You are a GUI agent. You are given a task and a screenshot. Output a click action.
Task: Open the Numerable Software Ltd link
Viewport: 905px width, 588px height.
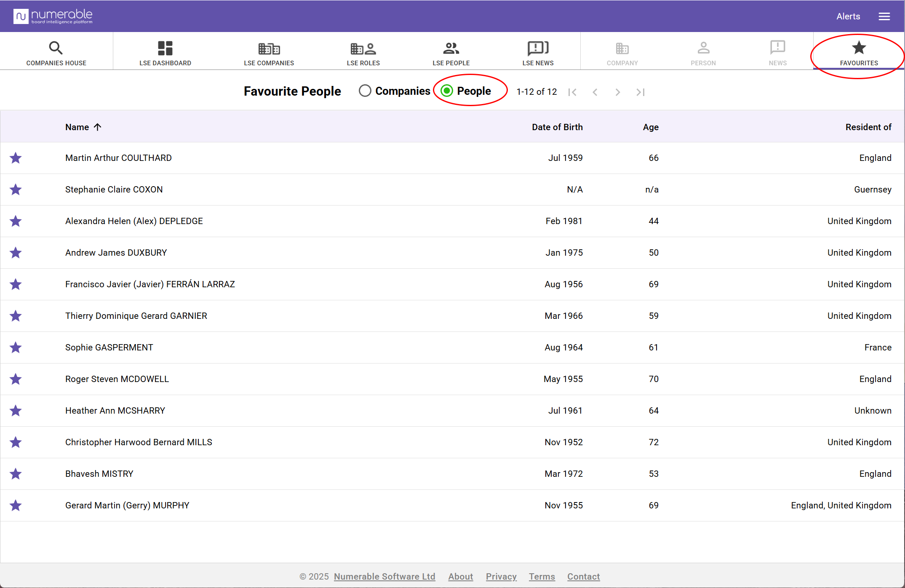(x=384, y=576)
